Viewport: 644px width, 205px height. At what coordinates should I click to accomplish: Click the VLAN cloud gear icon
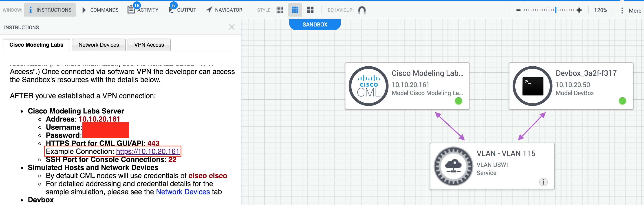(x=453, y=166)
